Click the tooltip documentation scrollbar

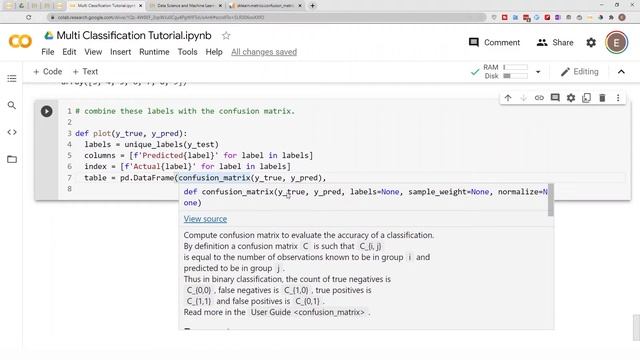(x=551, y=200)
